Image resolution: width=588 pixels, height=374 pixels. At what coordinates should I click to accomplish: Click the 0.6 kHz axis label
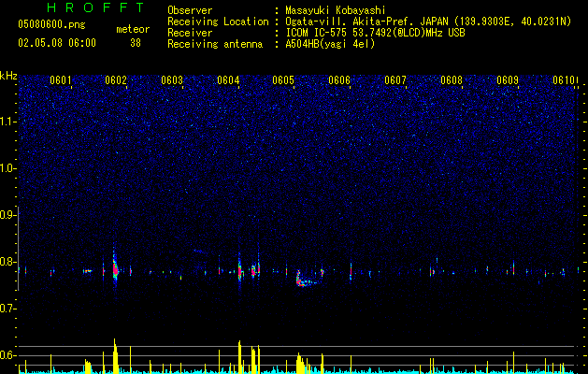[x=8, y=355]
